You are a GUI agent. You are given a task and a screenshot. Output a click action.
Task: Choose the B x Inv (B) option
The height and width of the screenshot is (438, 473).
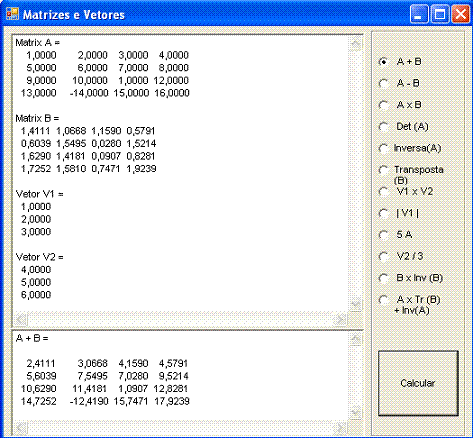(384, 278)
